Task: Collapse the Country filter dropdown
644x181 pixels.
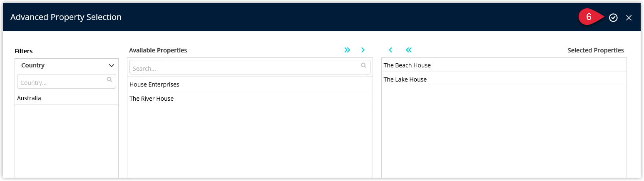Action: pos(112,65)
